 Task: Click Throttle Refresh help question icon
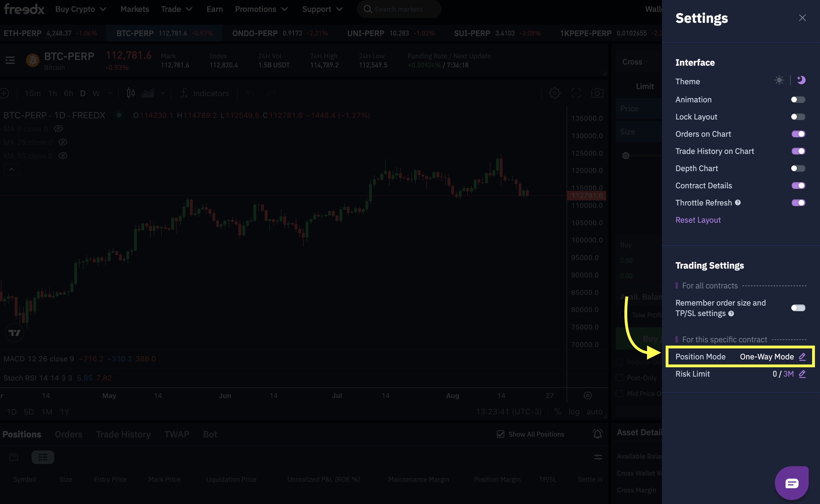738,203
